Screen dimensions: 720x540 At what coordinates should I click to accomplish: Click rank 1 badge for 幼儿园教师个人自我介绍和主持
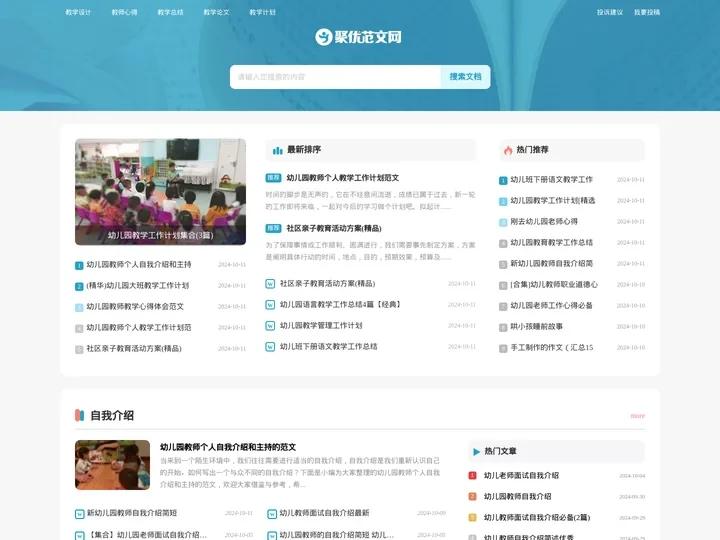tap(79, 265)
